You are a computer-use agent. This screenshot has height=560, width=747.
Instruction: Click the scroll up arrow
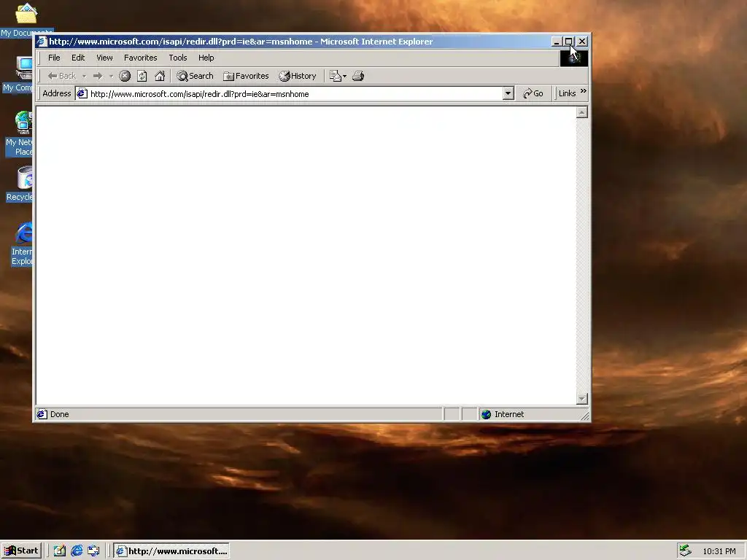click(x=581, y=112)
